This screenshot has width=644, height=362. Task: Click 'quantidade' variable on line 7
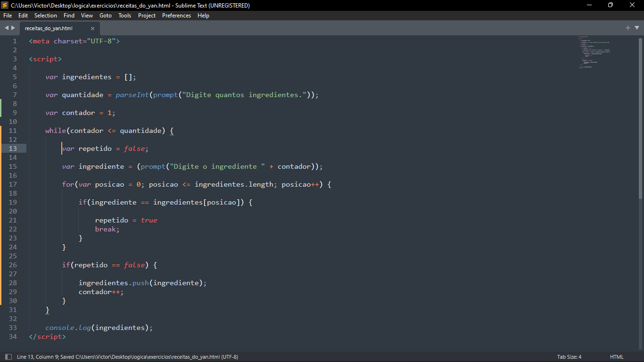pyautogui.click(x=83, y=95)
